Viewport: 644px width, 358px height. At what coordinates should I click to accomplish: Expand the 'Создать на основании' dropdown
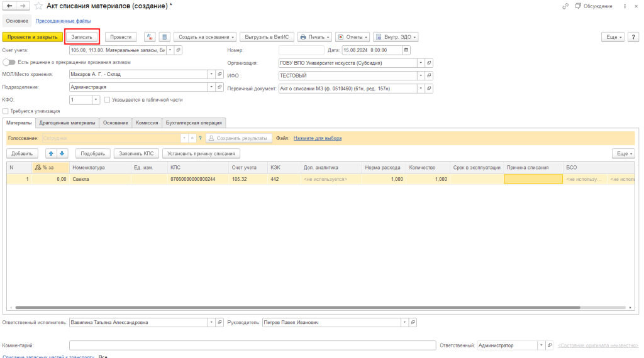(x=204, y=37)
